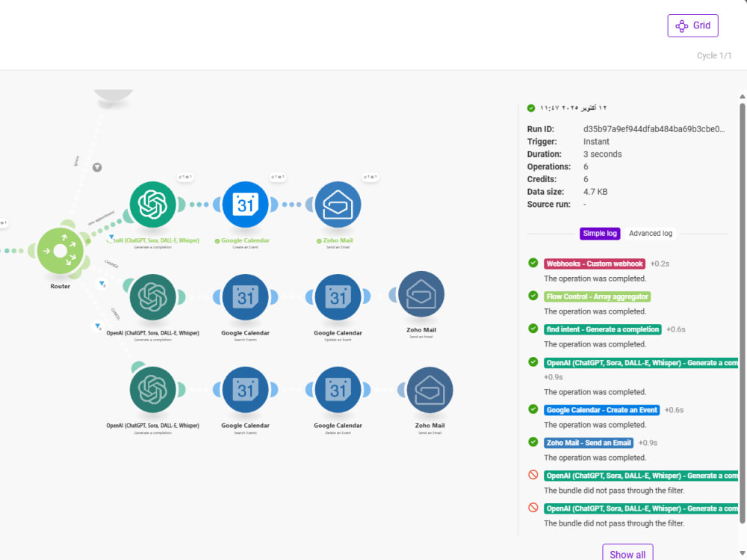Click the Instant trigger value

(596, 142)
